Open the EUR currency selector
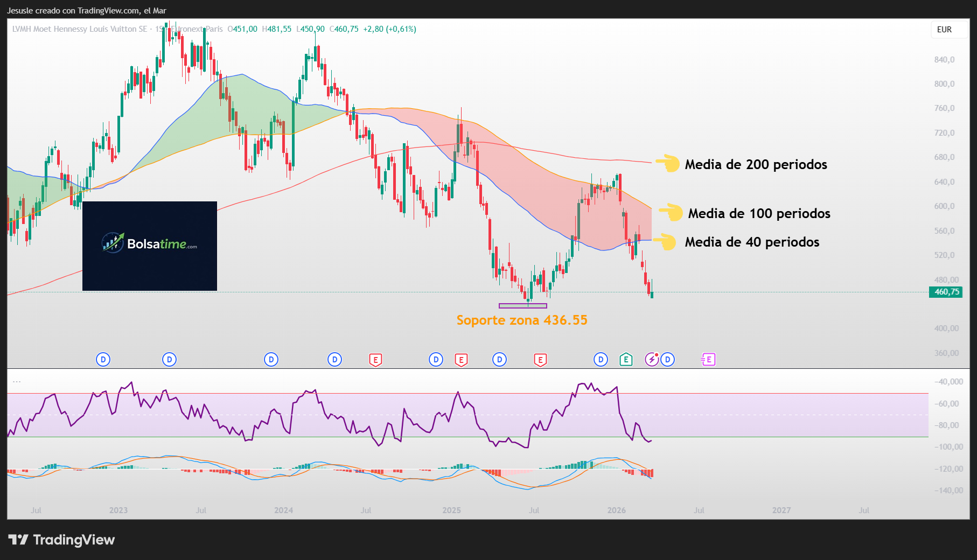This screenshot has height=560, width=977. (944, 30)
